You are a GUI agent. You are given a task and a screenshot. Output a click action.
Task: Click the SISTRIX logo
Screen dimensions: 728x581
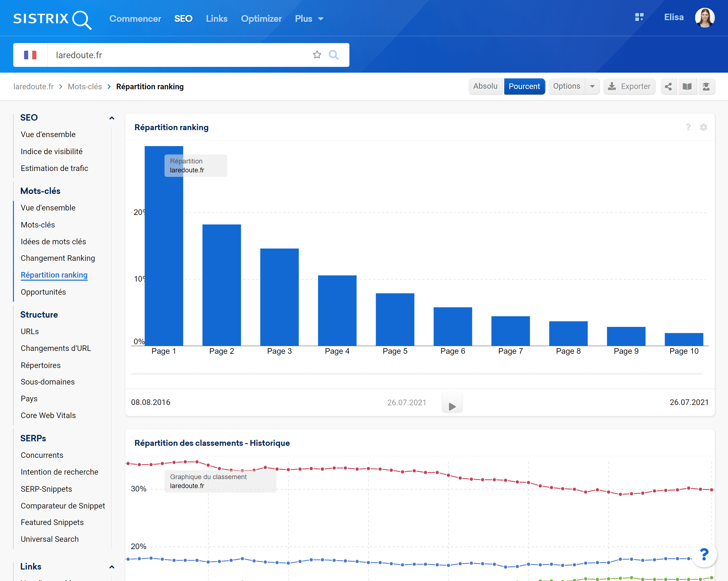pyautogui.click(x=52, y=19)
